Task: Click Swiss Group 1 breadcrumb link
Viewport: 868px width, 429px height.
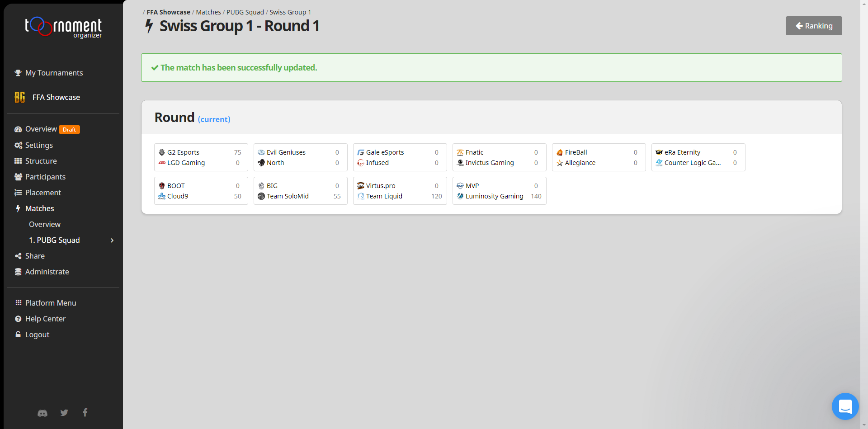Action: [290, 12]
